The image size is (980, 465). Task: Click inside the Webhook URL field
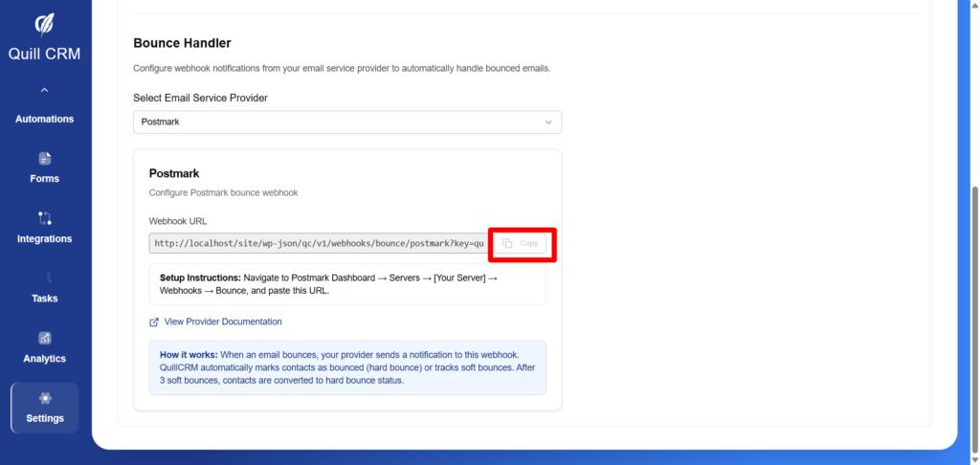318,244
